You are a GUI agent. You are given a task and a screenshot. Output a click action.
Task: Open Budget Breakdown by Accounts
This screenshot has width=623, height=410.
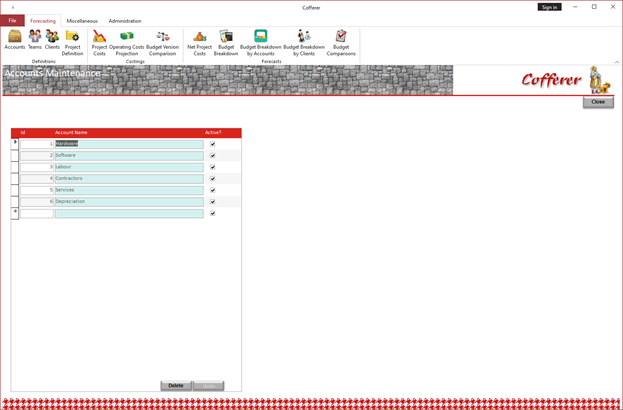coord(261,43)
